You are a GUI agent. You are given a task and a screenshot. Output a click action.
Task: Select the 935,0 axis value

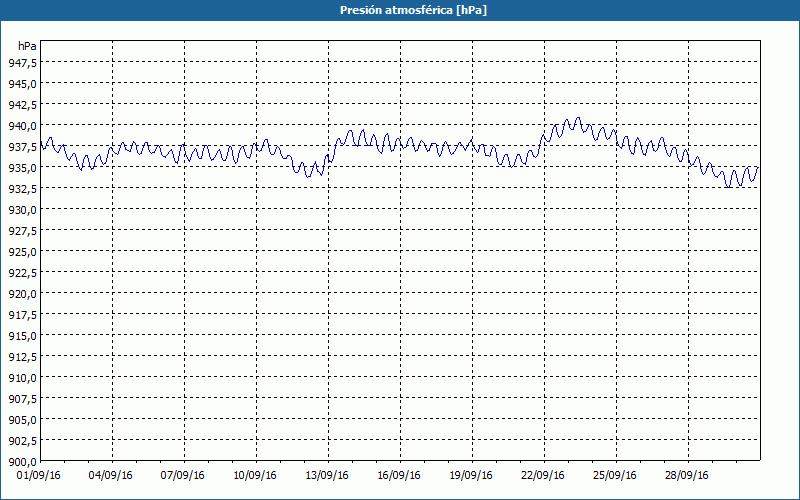tap(22, 167)
